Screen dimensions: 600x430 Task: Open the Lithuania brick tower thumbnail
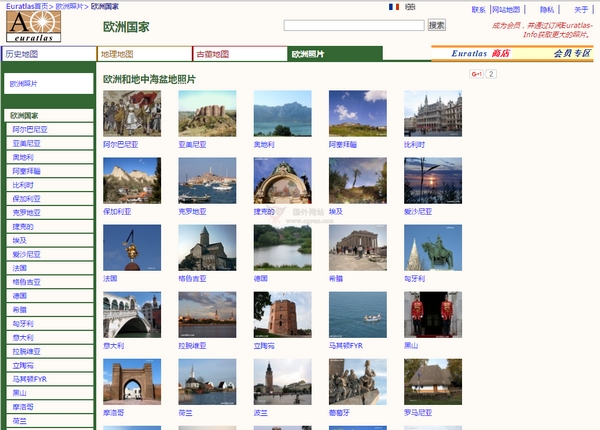point(282,314)
